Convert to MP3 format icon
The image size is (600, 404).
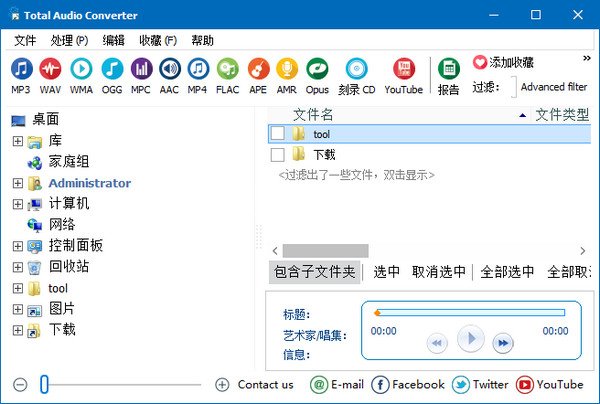click(21, 69)
